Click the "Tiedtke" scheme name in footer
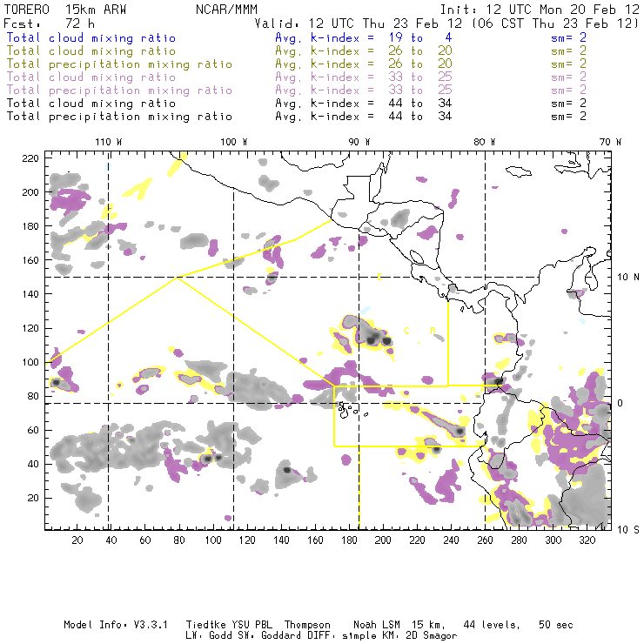Image resolution: width=644 pixels, height=644 pixels. point(205,625)
